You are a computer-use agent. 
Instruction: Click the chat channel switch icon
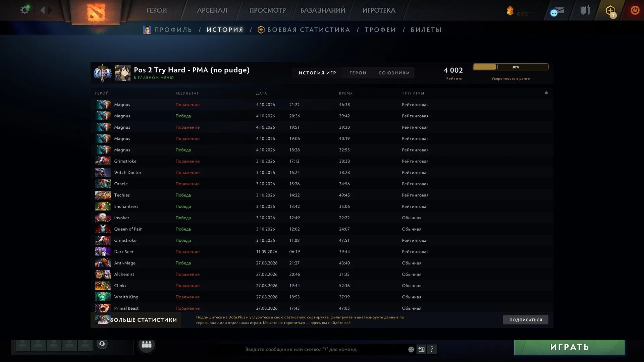[421, 349]
